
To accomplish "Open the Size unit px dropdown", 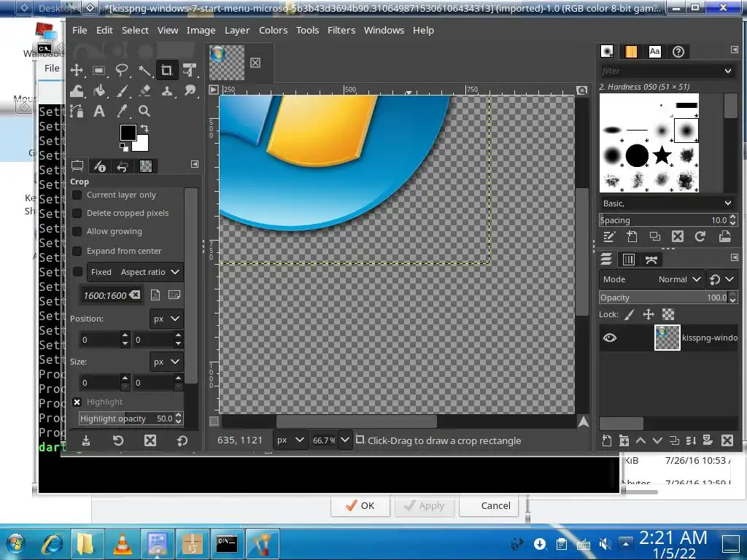I will click(x=166, y=362).
